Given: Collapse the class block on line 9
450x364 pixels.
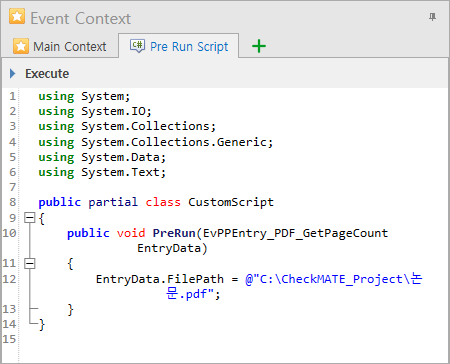Looking at the screenshot, I should (30, 218).
